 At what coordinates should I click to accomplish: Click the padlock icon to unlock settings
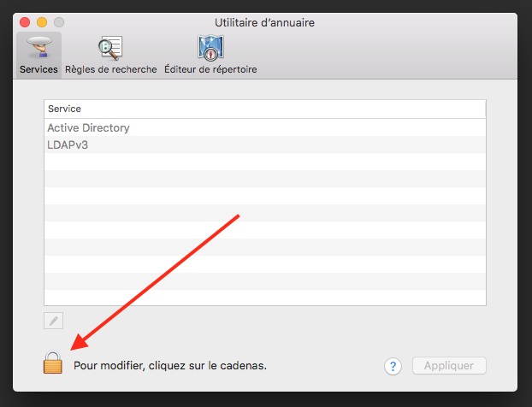53,363
